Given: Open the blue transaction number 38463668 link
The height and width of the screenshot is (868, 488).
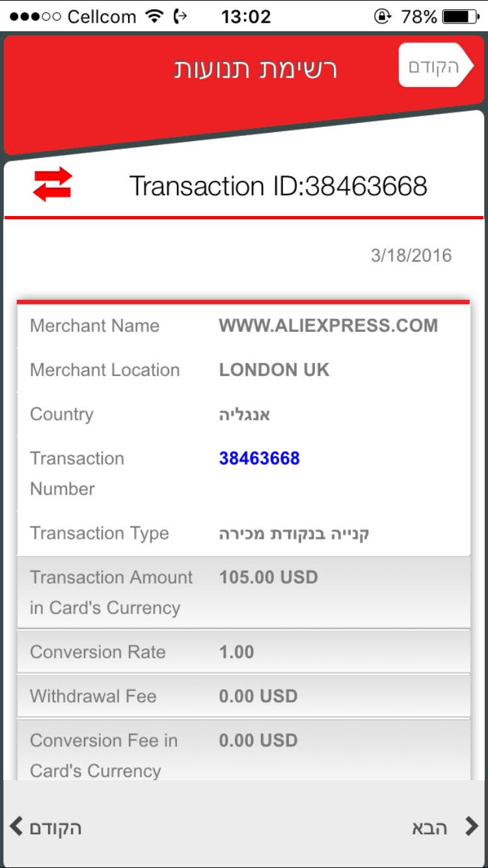Looking at the screenshot, I should (x=259, y=458).
